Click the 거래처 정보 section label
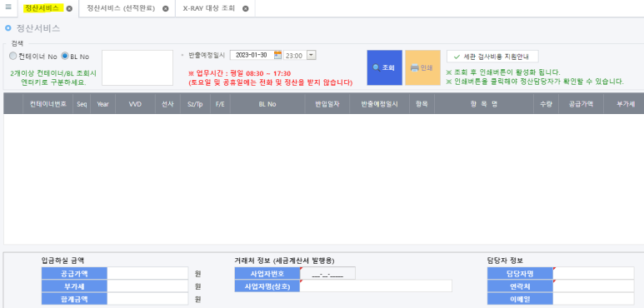The height and width of the screenshot is (308, 644). click(x=285, y=260)
